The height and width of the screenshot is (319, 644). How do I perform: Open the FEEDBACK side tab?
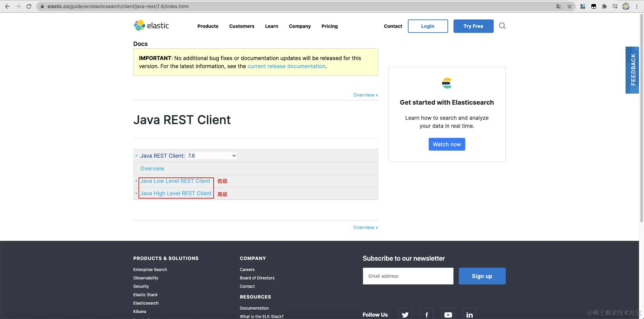(633, 70)
